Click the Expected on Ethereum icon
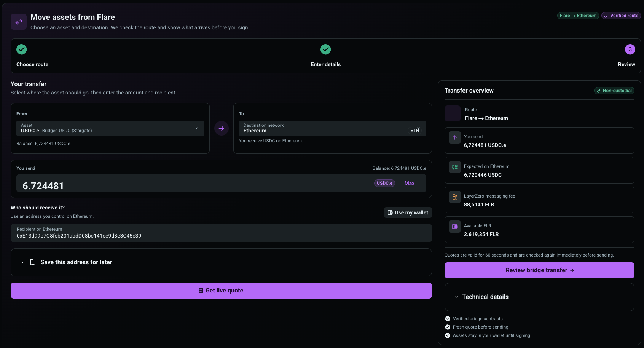 click(x=455, y=167)
